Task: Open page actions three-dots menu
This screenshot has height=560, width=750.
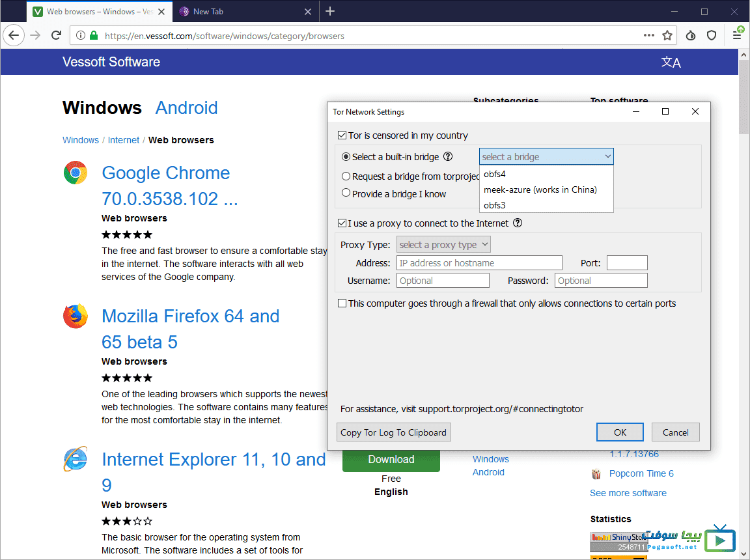Action: 648,35
